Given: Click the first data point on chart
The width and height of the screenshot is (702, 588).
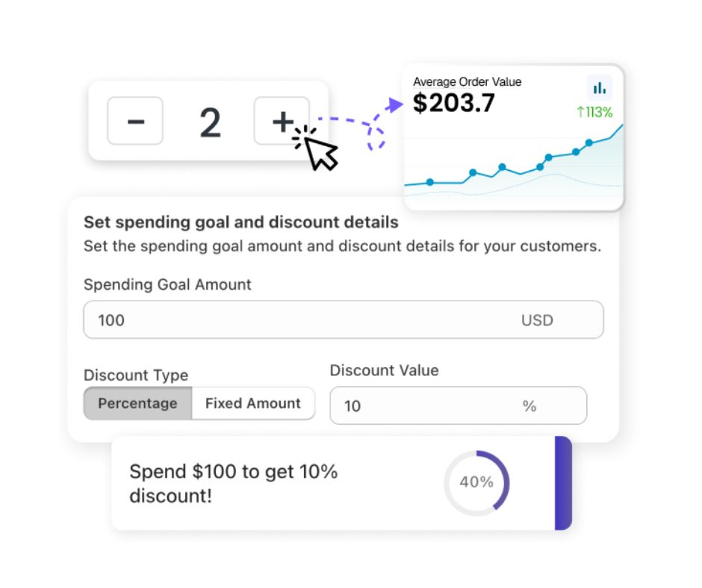Looking at the screenshot, I should [430, 182].
